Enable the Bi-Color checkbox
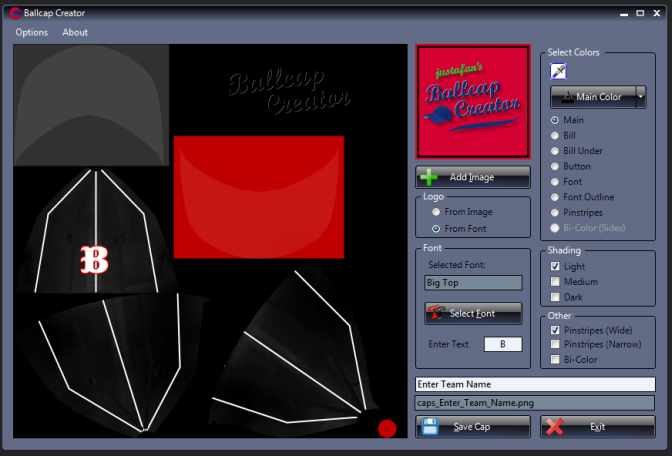Screen dimensions: 672x456 pyautogui.click(x=555, y=359)
